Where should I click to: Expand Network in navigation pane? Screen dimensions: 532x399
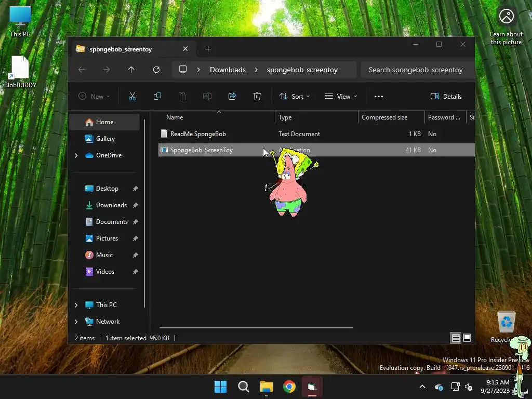(76, 322)
